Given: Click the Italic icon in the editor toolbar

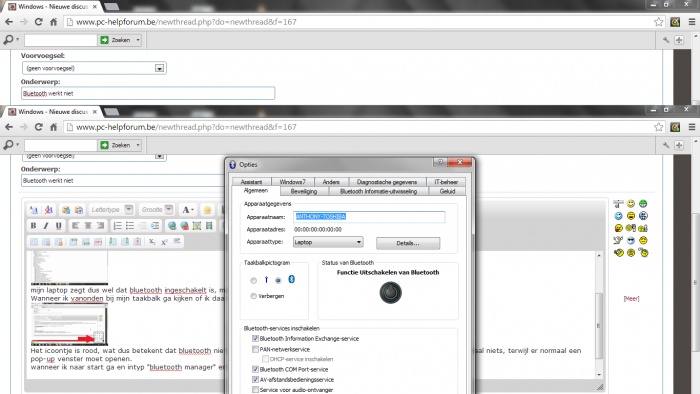Looking at the screenshot, I should pos(46,226).
